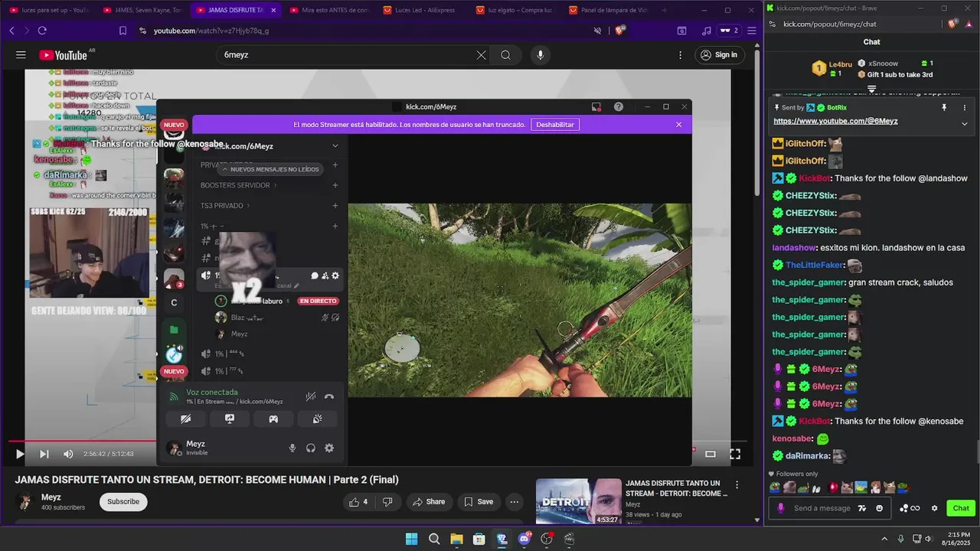Subscribe to the Meyz channel
Screen dimensions: 980x551
click(x=123, y=502)
